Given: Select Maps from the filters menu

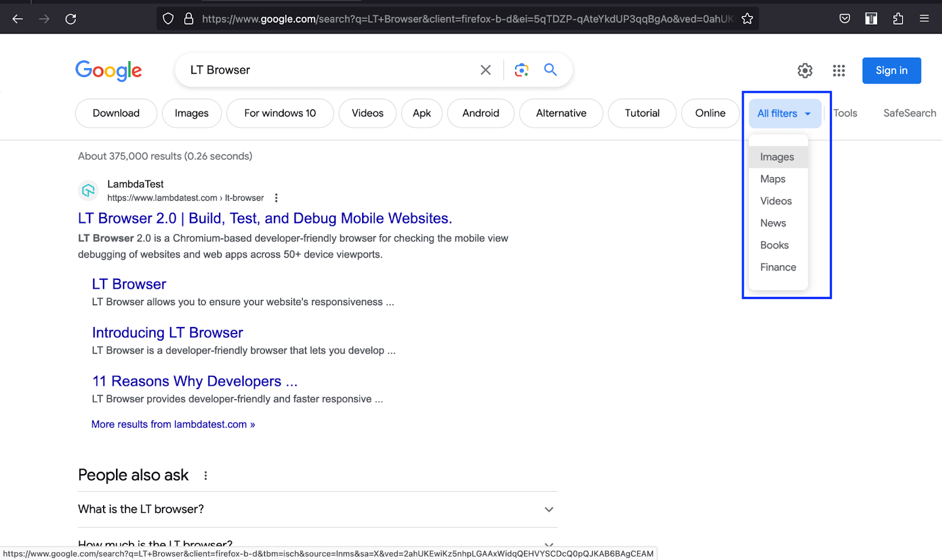Looking at the screenshot, I should click(x=772, y=178).
